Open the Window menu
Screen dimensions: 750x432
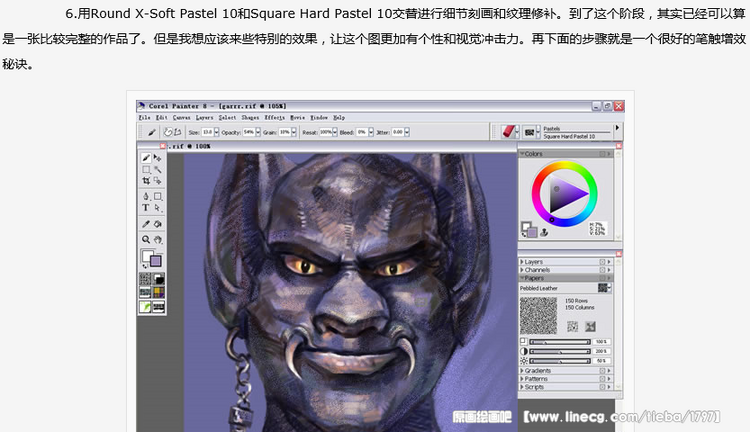319,118
